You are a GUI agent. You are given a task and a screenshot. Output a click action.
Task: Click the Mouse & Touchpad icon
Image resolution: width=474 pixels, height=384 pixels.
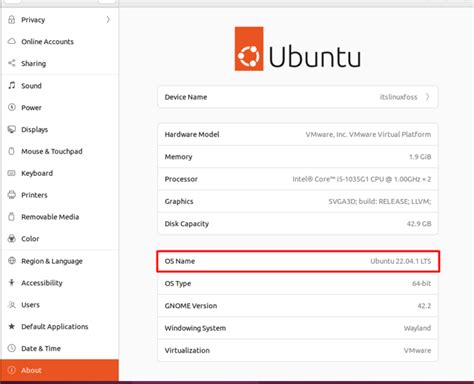[x=12, y=151]
